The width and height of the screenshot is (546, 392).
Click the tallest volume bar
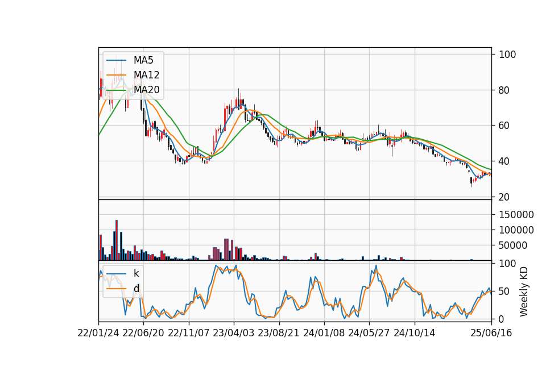click(117, 240)
